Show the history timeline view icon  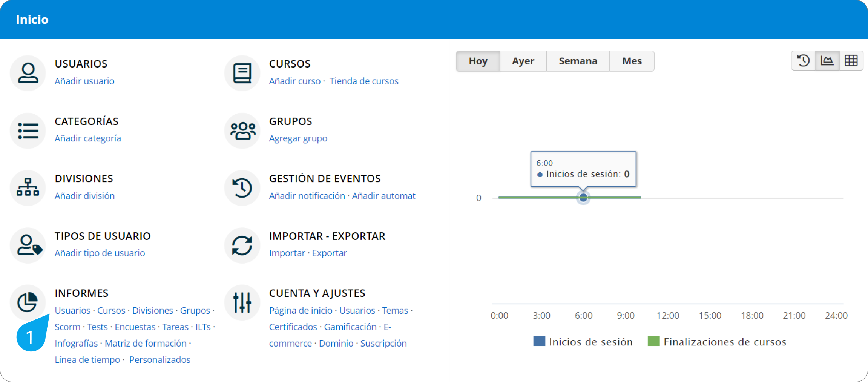[x=803, y=61]
